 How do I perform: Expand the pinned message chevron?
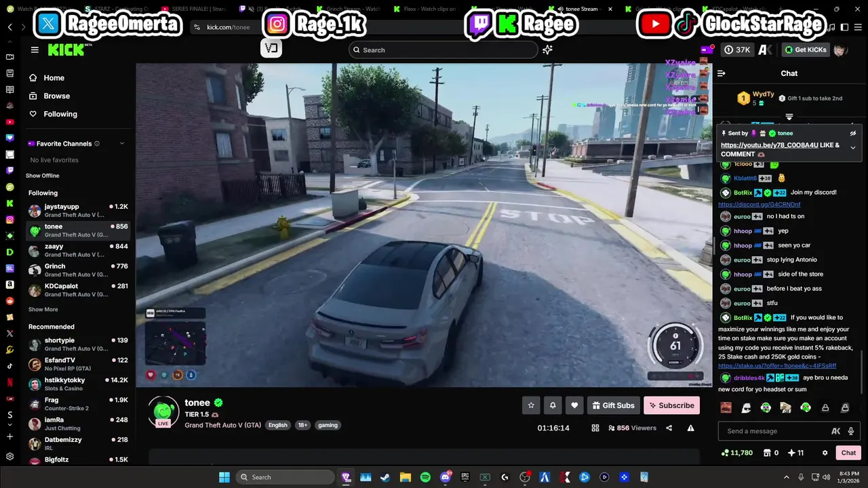tap(853, 147)
